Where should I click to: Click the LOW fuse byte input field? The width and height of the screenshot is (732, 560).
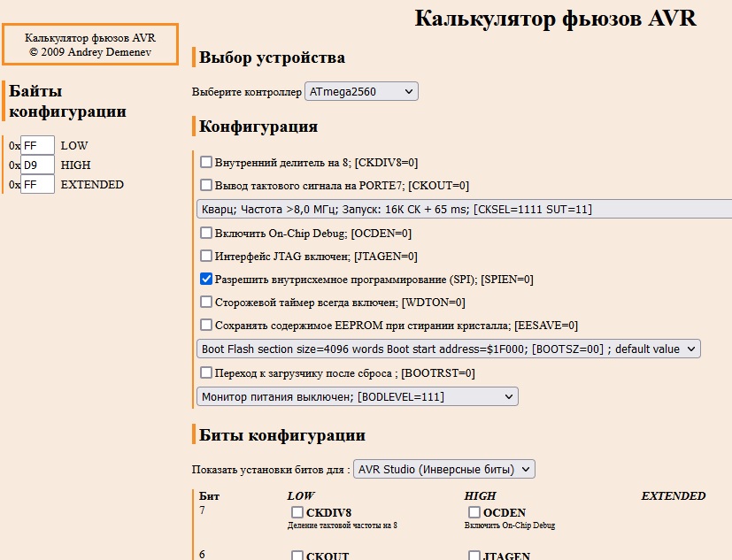[37, 146]
